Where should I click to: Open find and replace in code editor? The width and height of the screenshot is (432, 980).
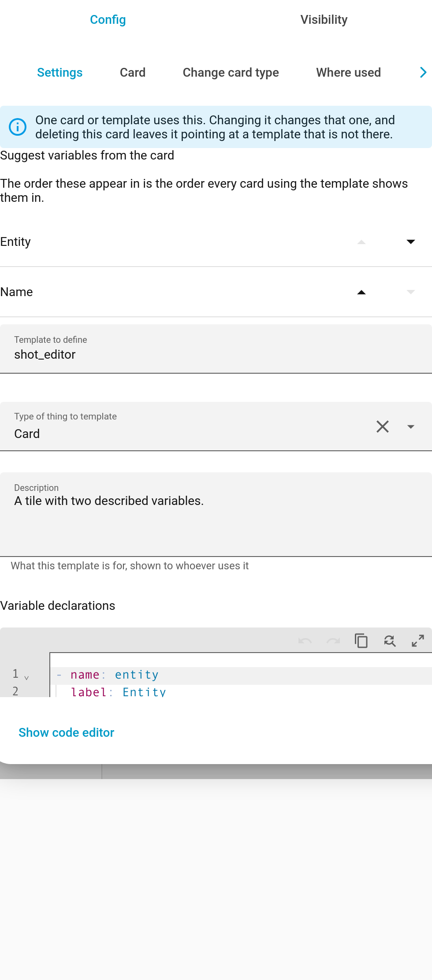point(390,641)
